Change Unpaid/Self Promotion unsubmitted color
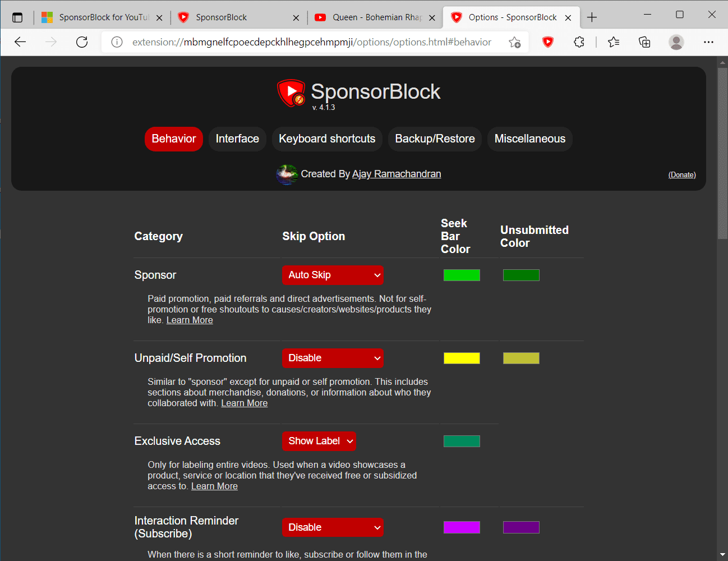This screenshot has height=561, width=728. [521, 358]
